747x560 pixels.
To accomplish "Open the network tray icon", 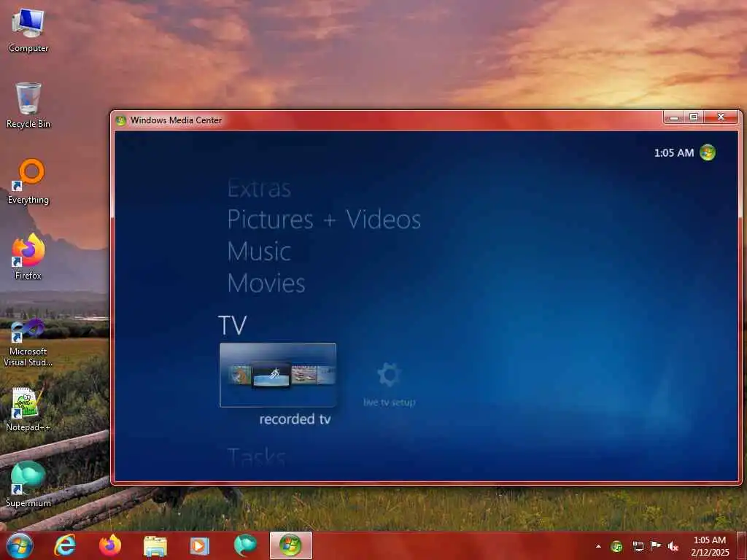I will click(638, 547).
